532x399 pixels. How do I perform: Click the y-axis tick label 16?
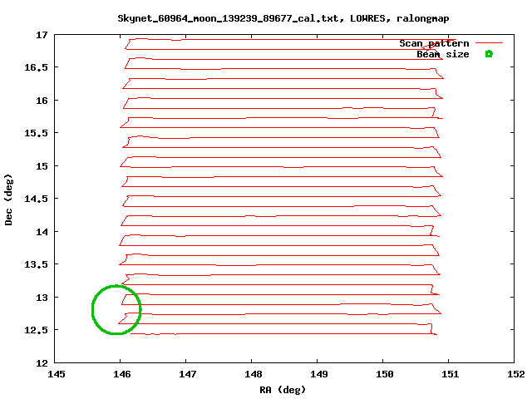pos(42,101)
